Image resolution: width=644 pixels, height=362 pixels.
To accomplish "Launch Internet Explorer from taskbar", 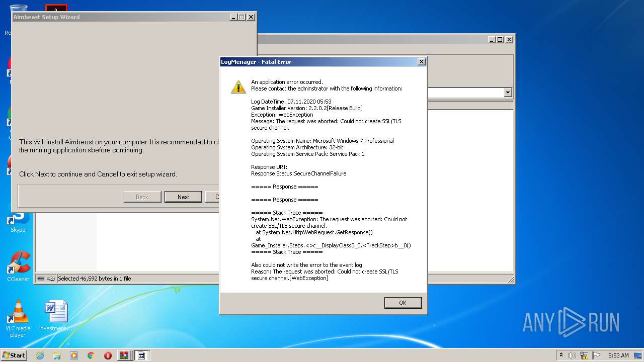I will click(x=40, y=355).
